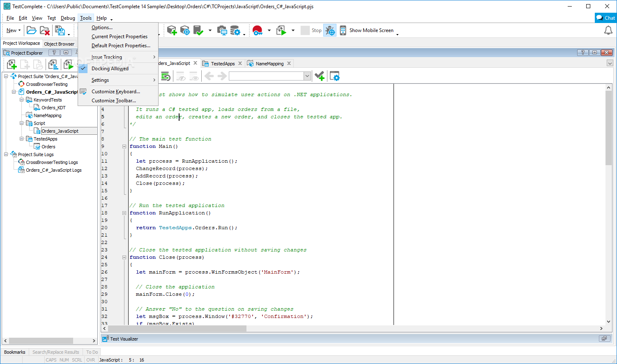The width and height of the screenshot is (617, 364).
Task: Click Add project item icon in Project Explorer
Action: [12, 65]
